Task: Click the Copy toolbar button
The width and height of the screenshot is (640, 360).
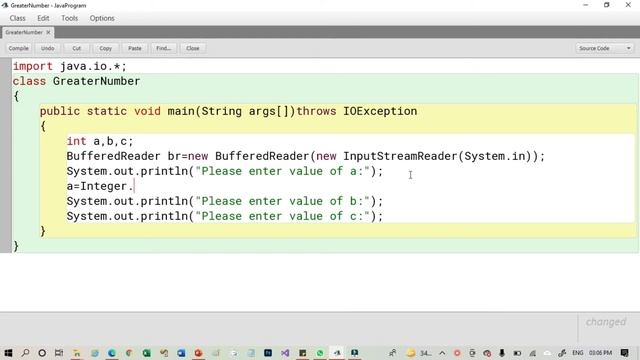Action: 105,48
